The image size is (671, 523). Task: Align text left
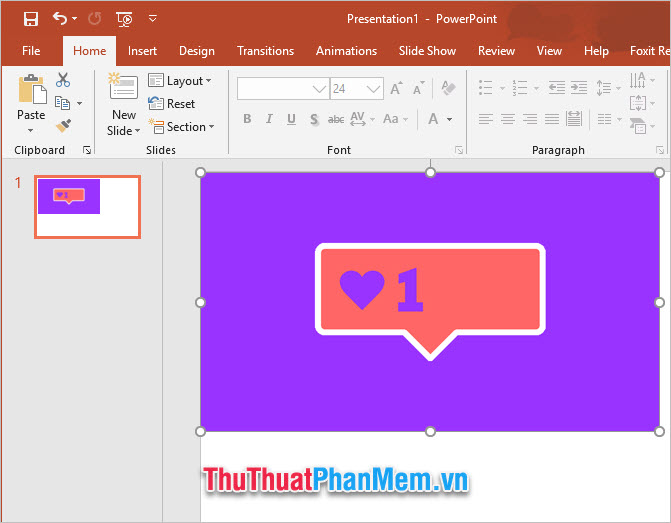point(486,119)
